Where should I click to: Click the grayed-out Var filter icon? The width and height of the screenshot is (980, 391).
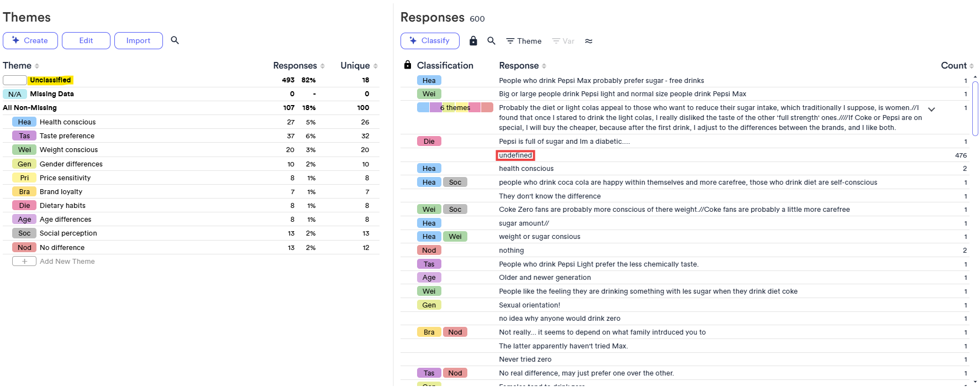pos(562,40)
